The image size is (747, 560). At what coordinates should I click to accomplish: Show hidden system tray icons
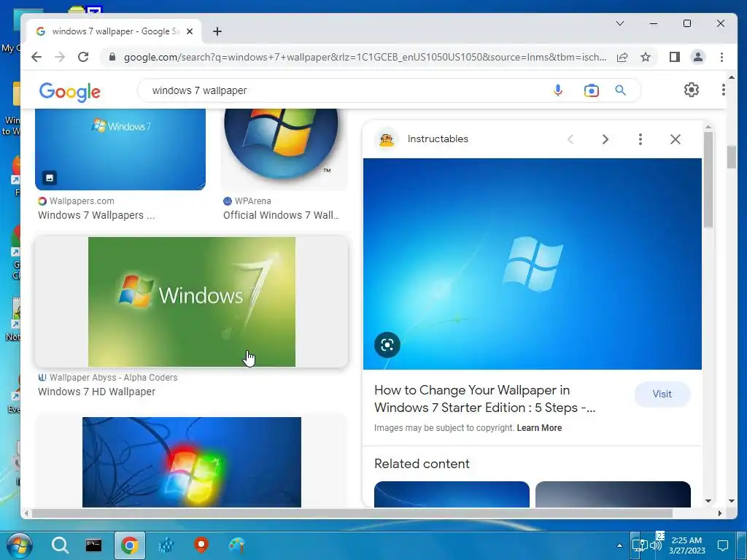pyautogui.click(x=619, y=545)
